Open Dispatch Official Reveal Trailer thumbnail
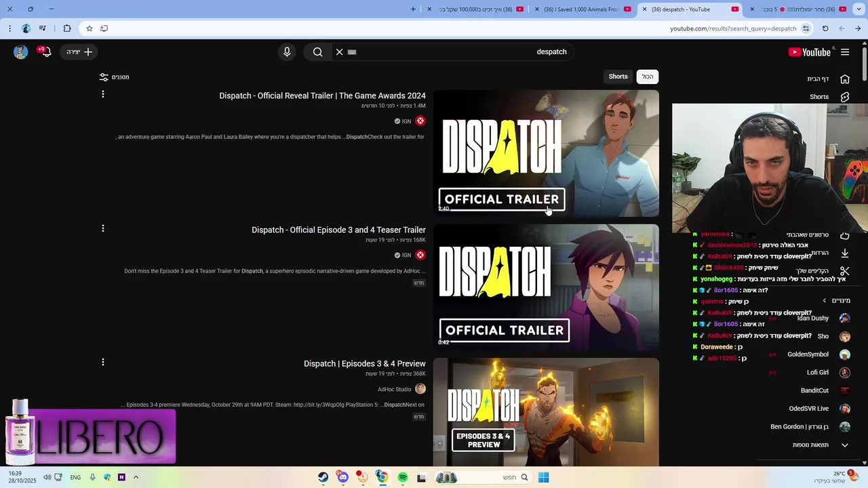Image resolution: width=868 pixels, height=488 pixels. pyautogui.click(x=546, y=153)
